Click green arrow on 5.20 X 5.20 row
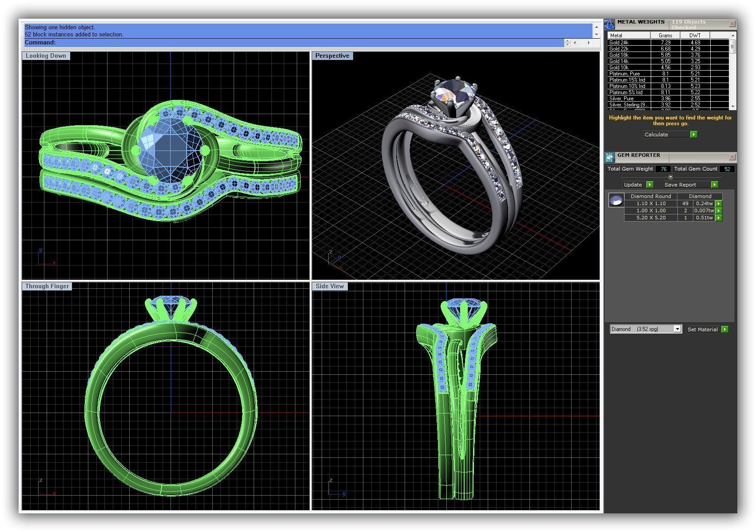This screenshot has height=532, width=756. [x=719, y=218]
